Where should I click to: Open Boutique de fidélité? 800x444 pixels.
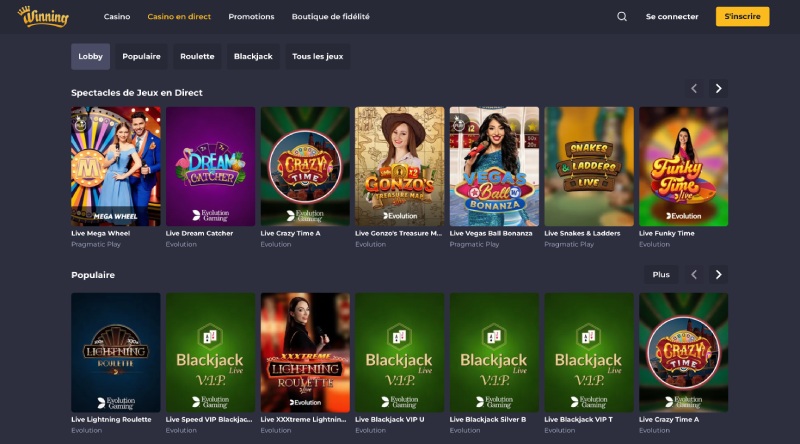point(331,16)
